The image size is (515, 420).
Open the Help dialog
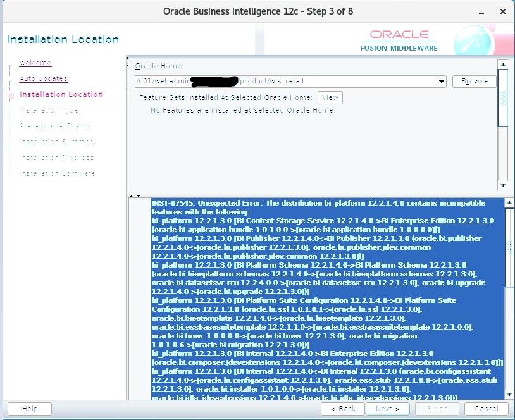[29, 408]
